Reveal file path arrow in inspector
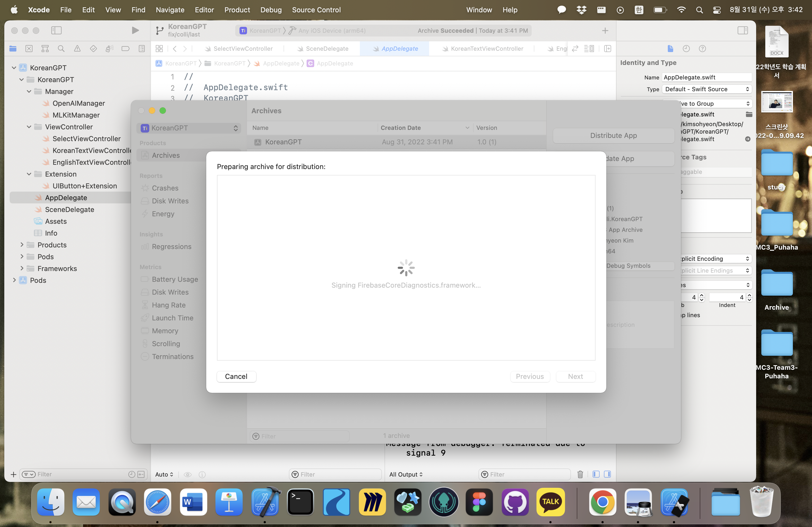The width and height of the screenshot is (812, 527). point(748,139)
